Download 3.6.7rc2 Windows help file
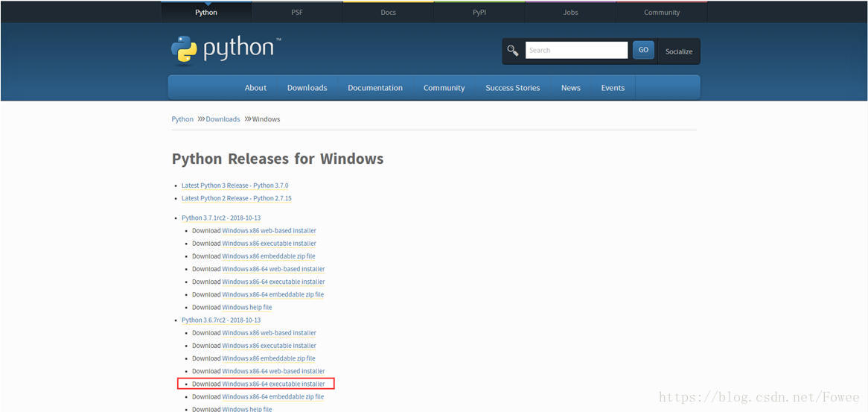Viewport: 868px width, 412px height. (x=247, y=409)
